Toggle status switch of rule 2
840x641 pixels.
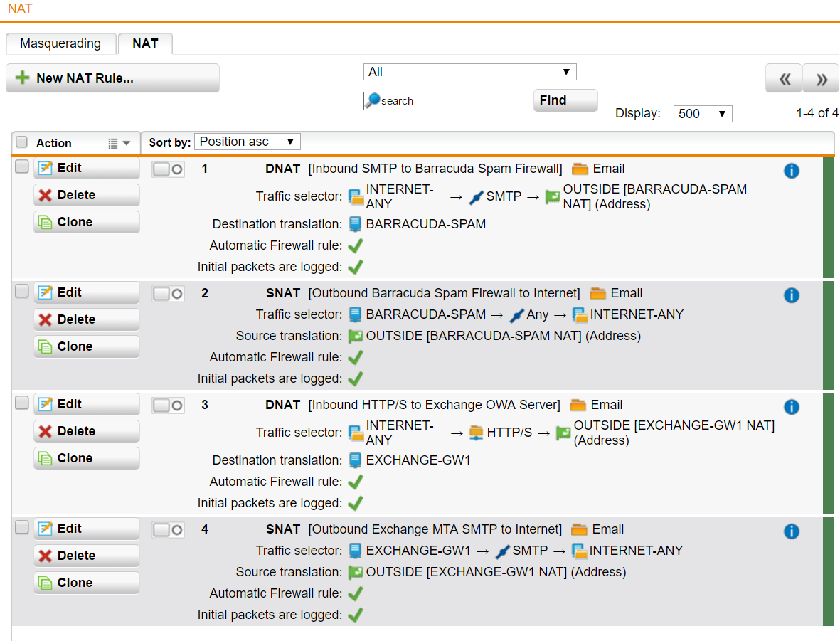click(x=168, y=294)
